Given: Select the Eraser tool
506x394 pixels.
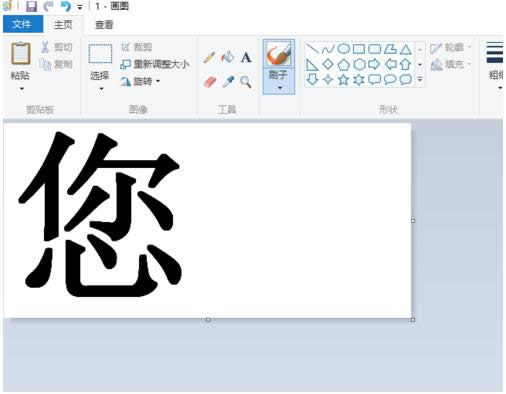Looking at the screenshot, I should 210,81.
